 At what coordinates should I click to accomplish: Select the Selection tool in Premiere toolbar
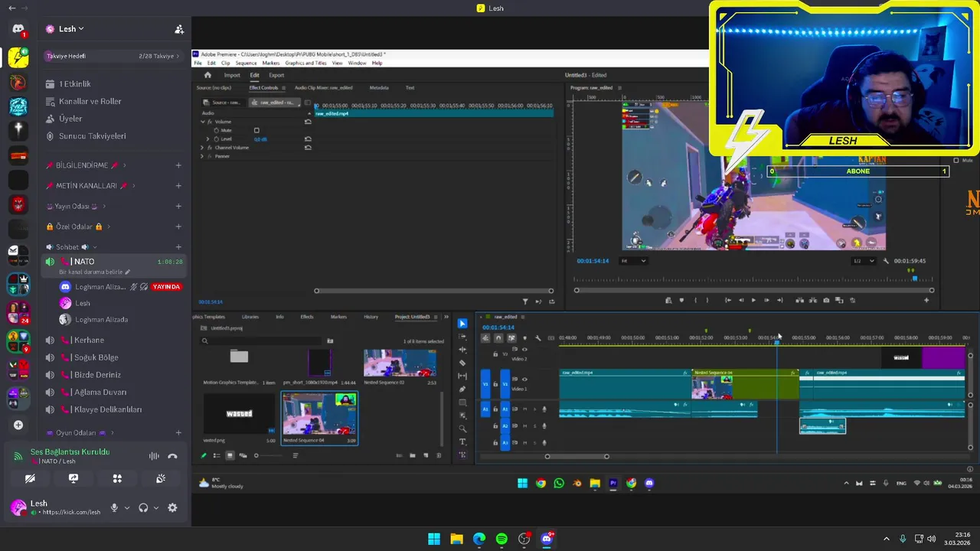pos(462,324)
